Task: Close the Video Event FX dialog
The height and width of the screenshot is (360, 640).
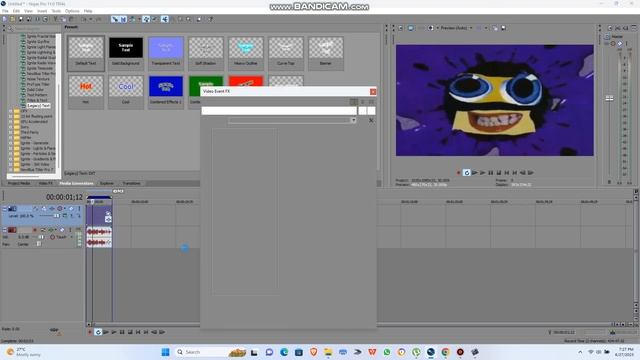Action: (373, 92)
